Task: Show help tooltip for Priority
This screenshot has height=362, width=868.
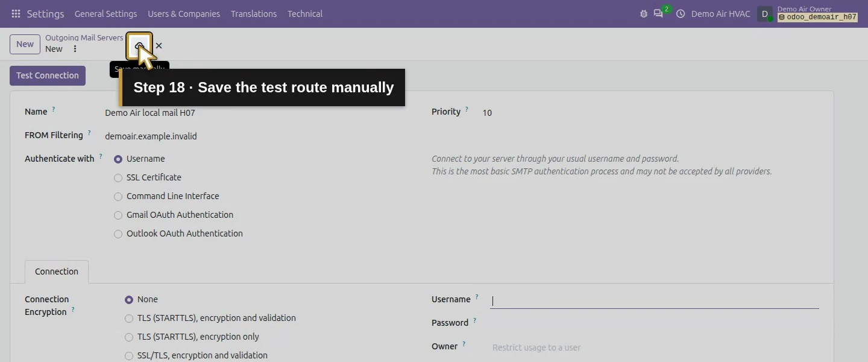Action: tap(467, 109)
